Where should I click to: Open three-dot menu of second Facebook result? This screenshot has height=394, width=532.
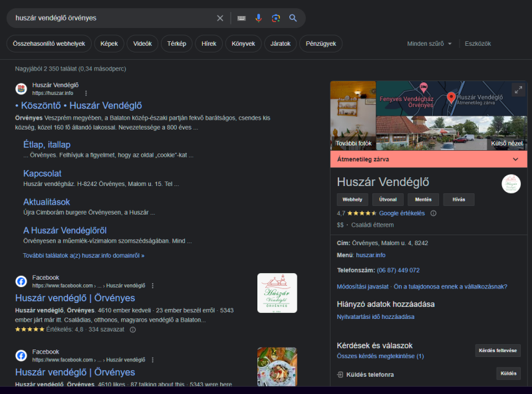tap(153, 359)
